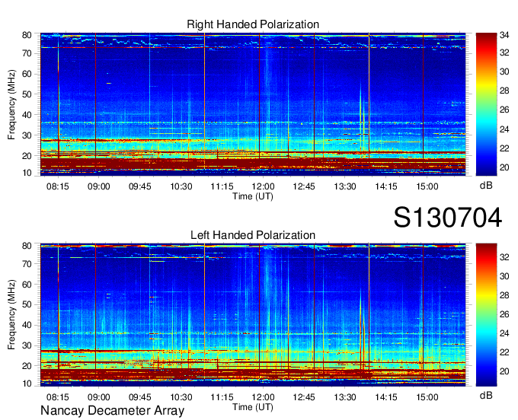Click the "dB" unit label beside bottom plot

[x=486, y=395]
